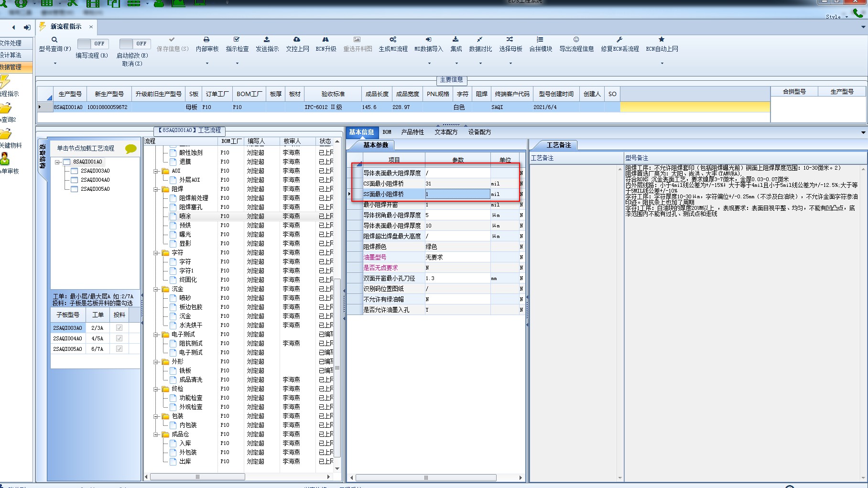Toggle the 编写流程 switch
Viewport: 868px width, 488px height.
(93, 43)
